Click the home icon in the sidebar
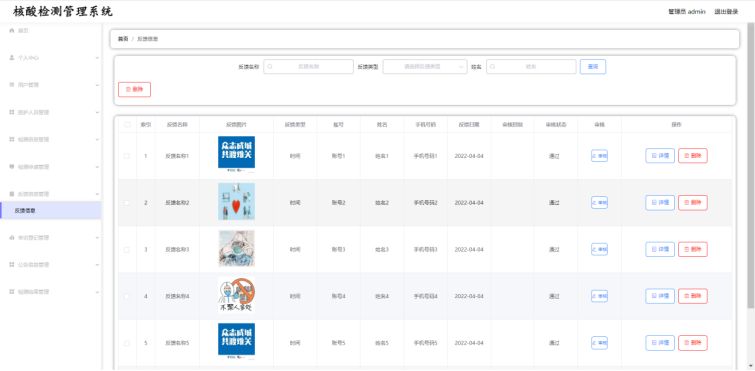The width and height of the screenshot is (755, 371). tap(12, 30)
